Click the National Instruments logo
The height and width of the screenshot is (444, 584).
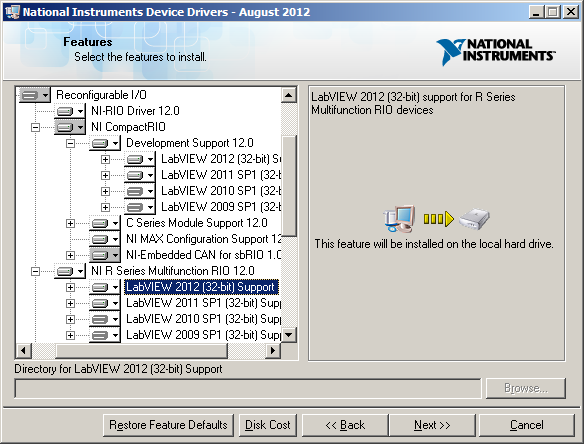(496, 52)
